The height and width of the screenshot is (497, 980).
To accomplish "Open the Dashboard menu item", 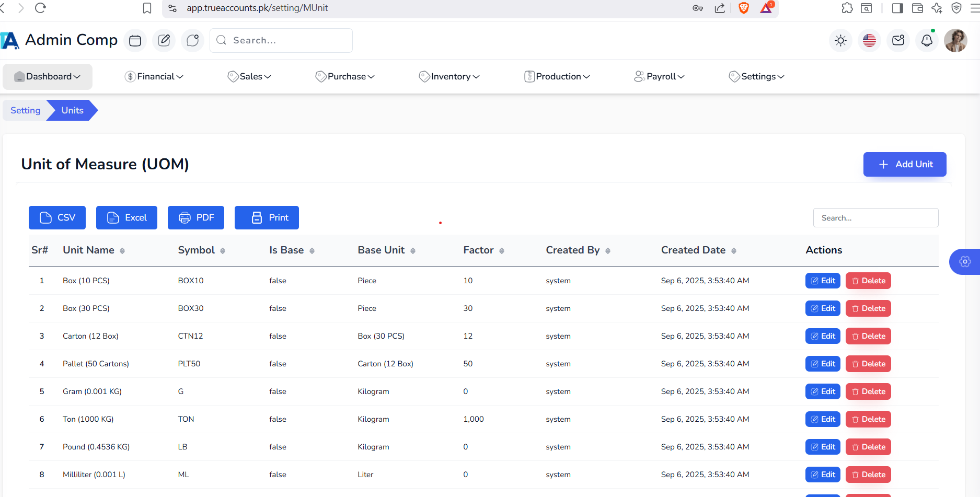I will coord(48,77).
